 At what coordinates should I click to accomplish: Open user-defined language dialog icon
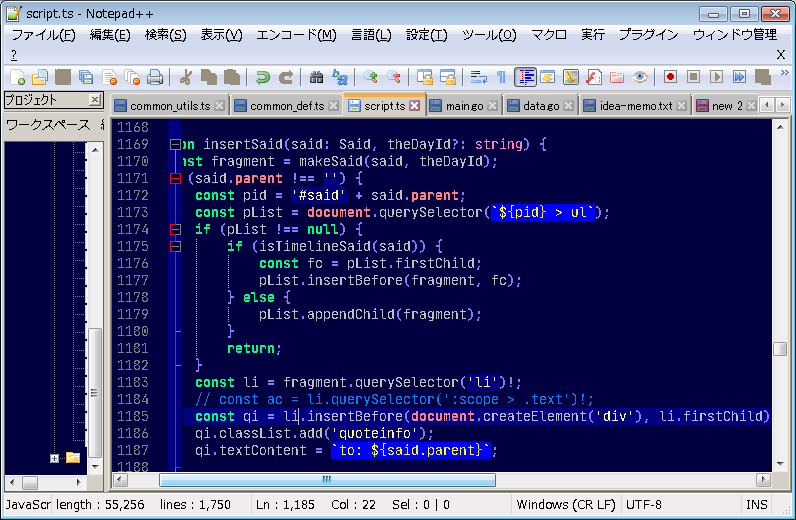[548, 77]
